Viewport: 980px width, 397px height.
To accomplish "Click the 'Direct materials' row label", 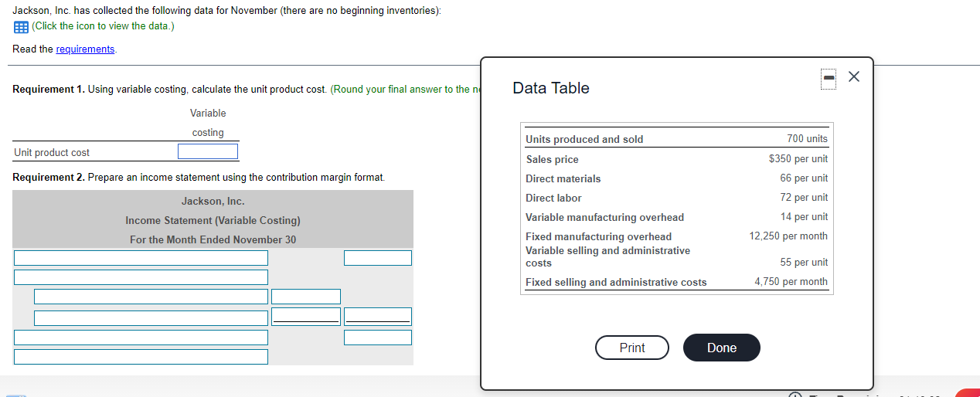I will coord(563,179).
